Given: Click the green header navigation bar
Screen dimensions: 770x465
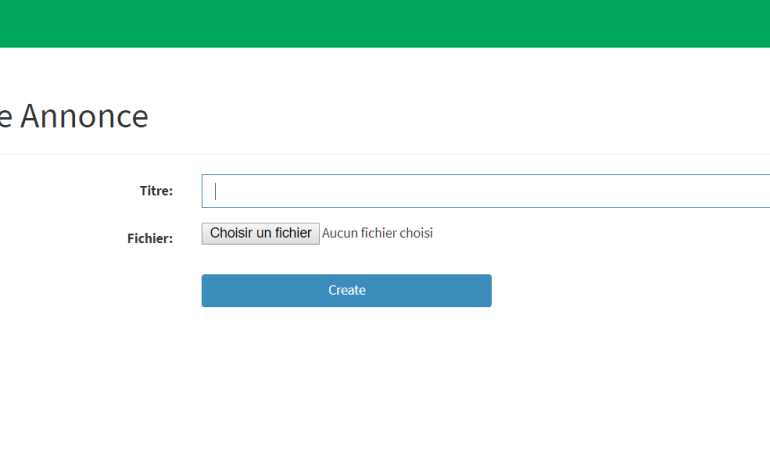Looking at the screenshot, I should click(385, 23).
